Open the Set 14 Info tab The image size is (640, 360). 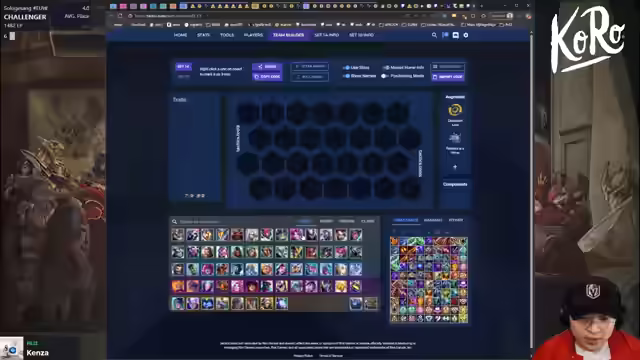[x=327, y=35]
